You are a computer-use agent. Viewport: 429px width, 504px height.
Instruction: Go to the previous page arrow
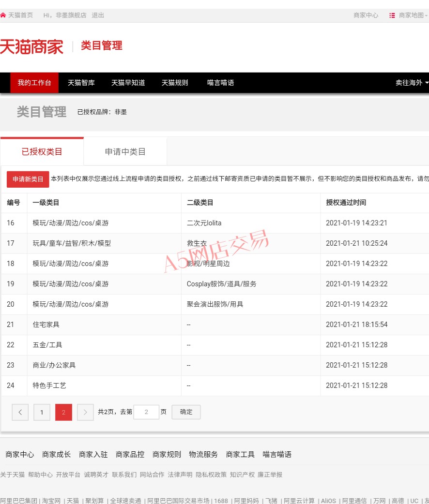click(x=20, y=412)
